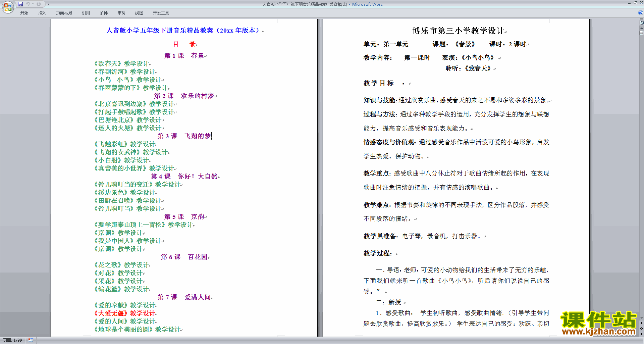Open Word Help with the question mark icon
Screen dimensions: 644x344
[x=641, y=13]
